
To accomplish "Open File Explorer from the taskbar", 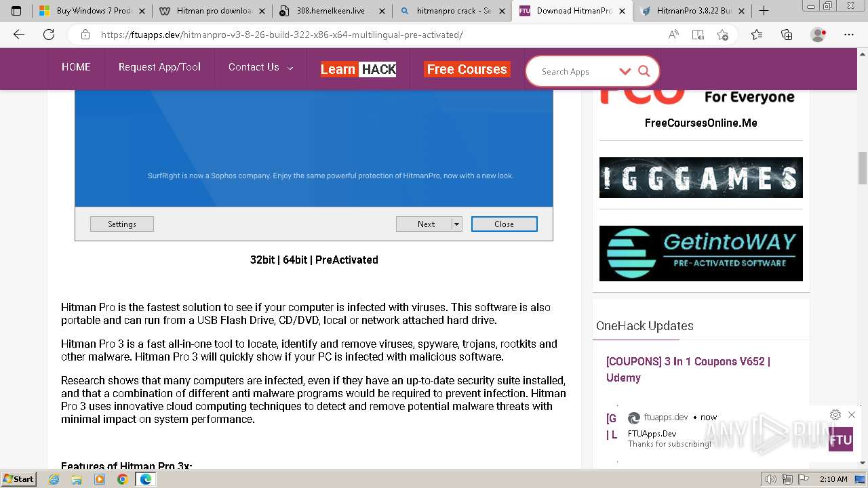I will click(77, 479).
